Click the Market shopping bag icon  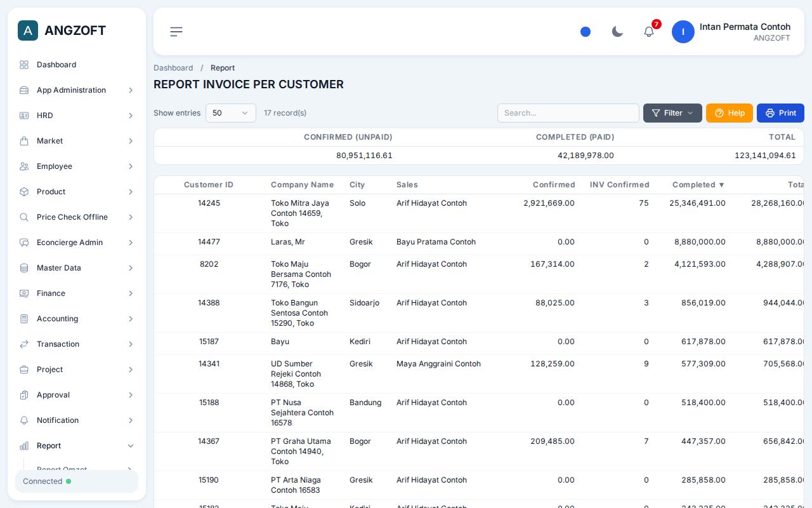coord(24,141)
